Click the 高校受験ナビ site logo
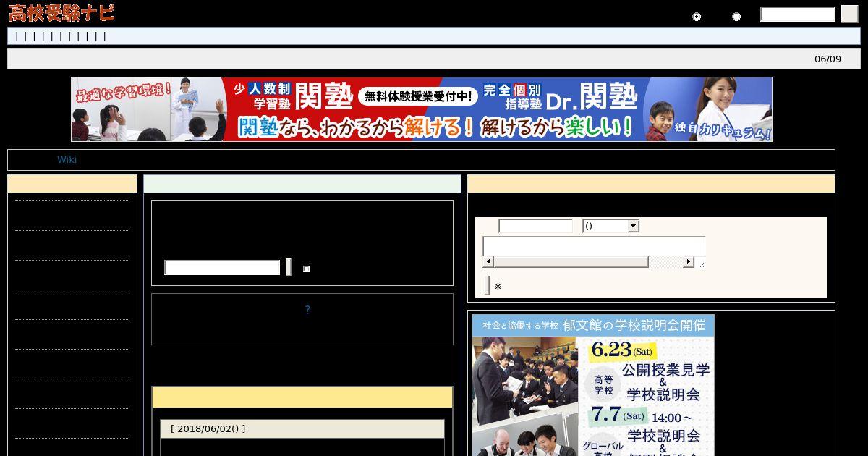Screen dimensions: 868x456 (61, 13)
